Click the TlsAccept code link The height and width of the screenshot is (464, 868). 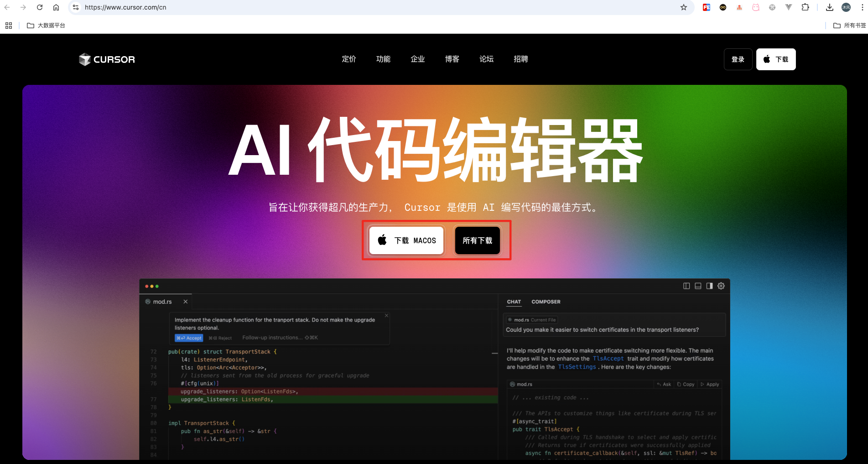pyautogui.click(x=608, y=359)
